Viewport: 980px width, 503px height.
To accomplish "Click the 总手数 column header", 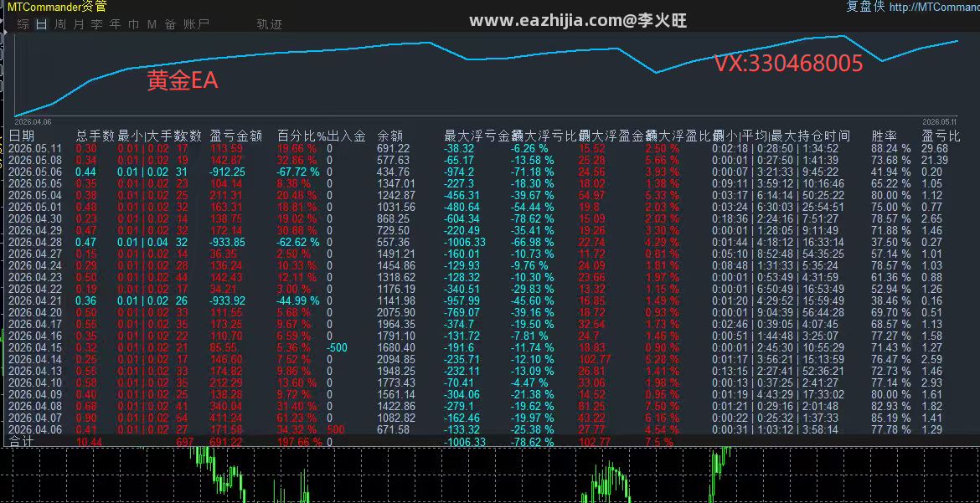I will (95, 136).
